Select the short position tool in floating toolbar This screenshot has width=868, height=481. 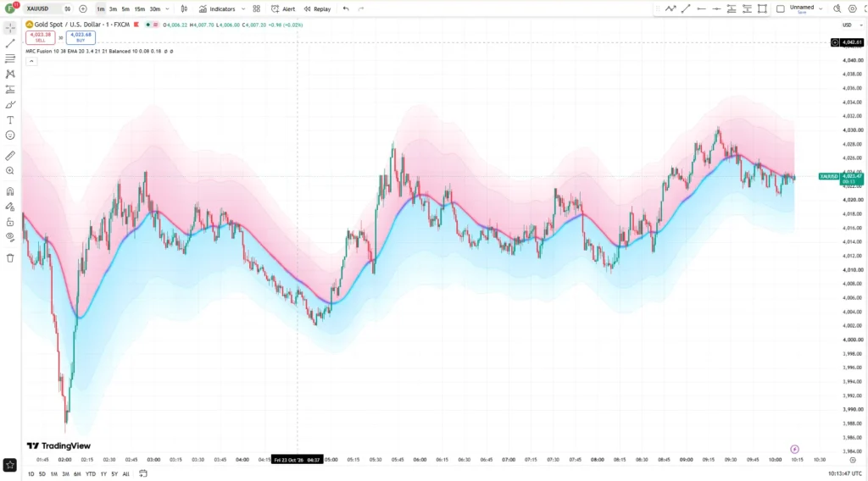pyautogui.click(x=747, y=8)
